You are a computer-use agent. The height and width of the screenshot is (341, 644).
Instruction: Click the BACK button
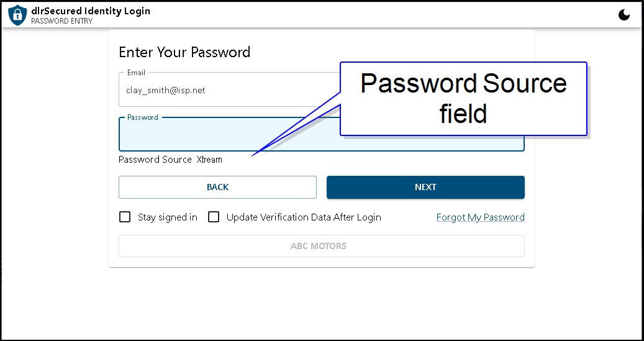(217, 187)
